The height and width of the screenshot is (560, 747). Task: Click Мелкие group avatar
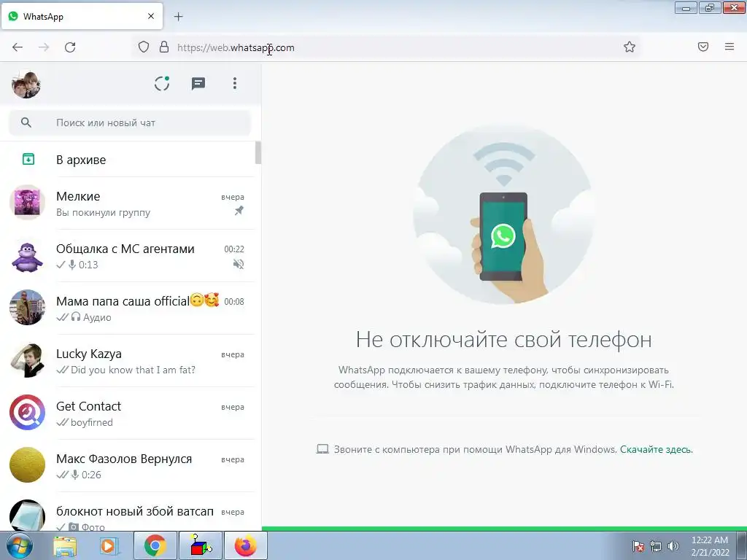pyautogui.click(x=27, y=203)
